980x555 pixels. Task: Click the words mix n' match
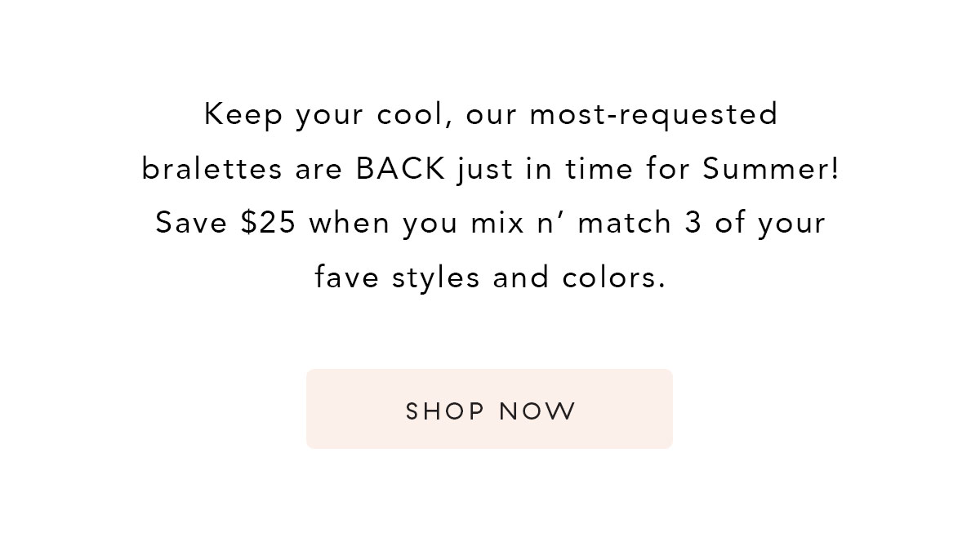click(571, 223)
